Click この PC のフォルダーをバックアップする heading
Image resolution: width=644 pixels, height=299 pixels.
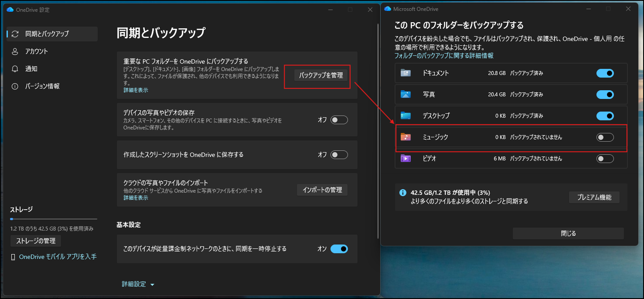point(459,25)
